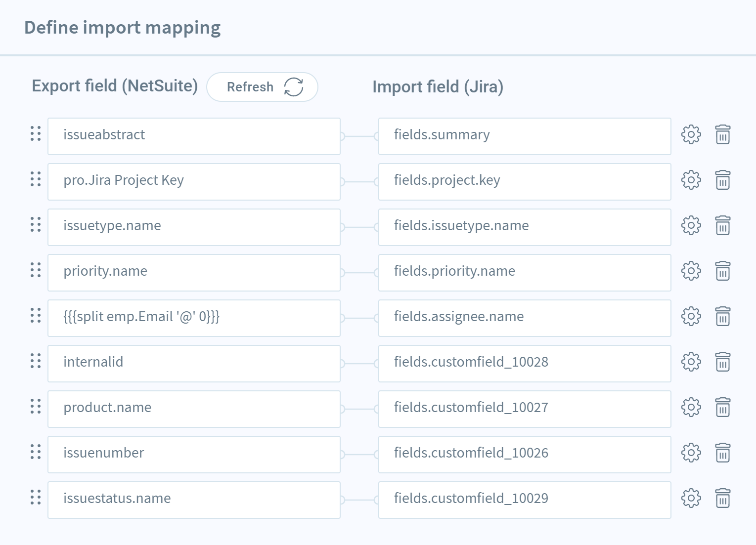Viewport: 756px width, 545px height.
Task: Edit the fields.customfield_10028 import field
Action: pos(525,364)
